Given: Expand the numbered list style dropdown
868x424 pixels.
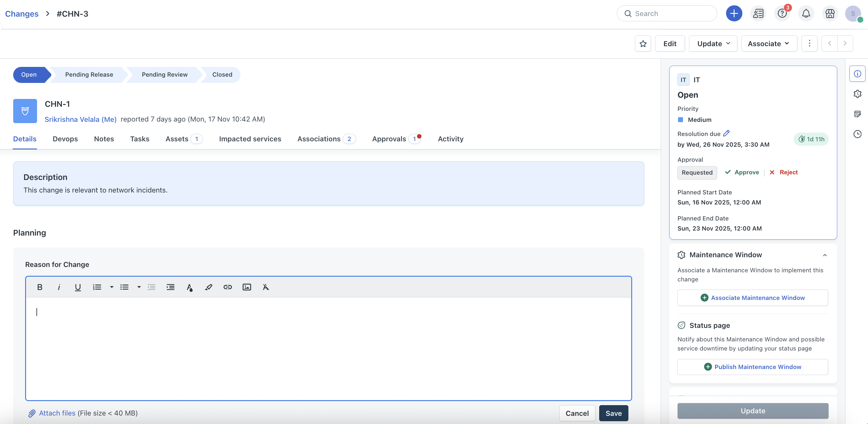Looking at the screenshot, I should [x=111, y=287].
